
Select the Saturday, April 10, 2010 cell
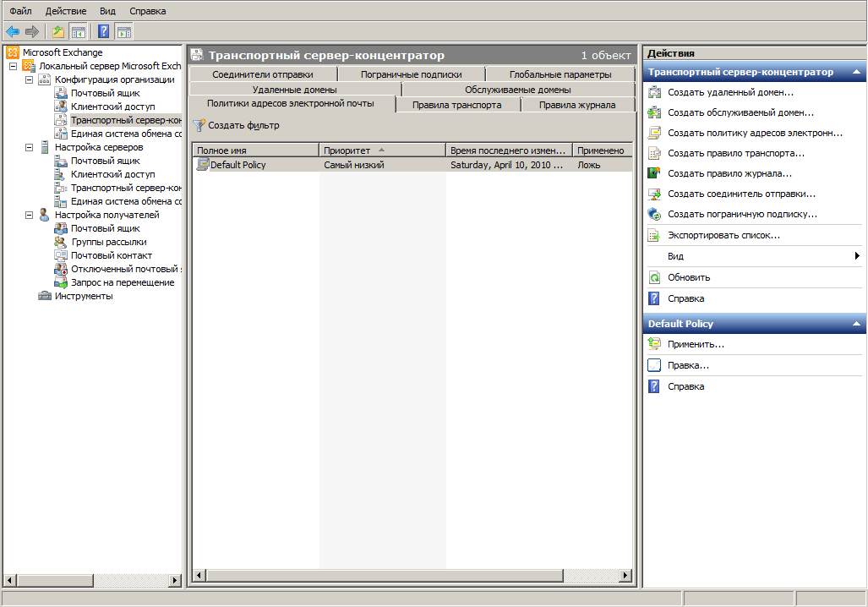[x=506, y=165]
